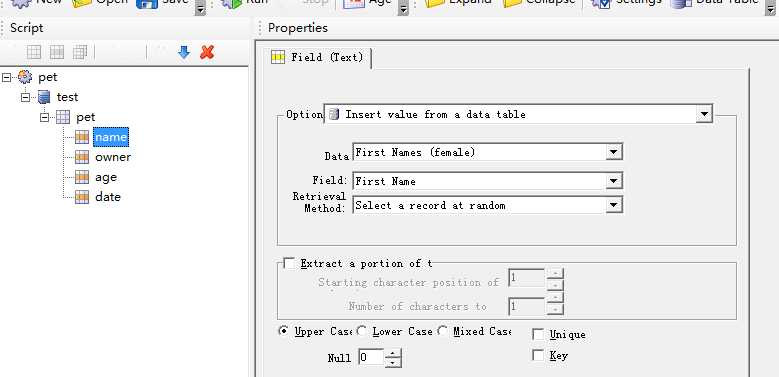
Task: Click the Collapse folder toolbar icon
Action: (x=512, y=3)
